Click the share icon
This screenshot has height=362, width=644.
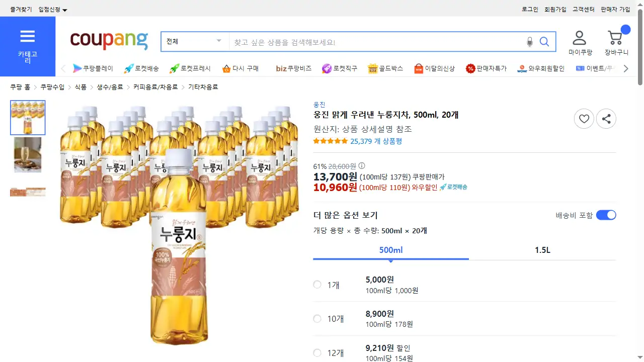pyautogui.click(x=606, y=119)
